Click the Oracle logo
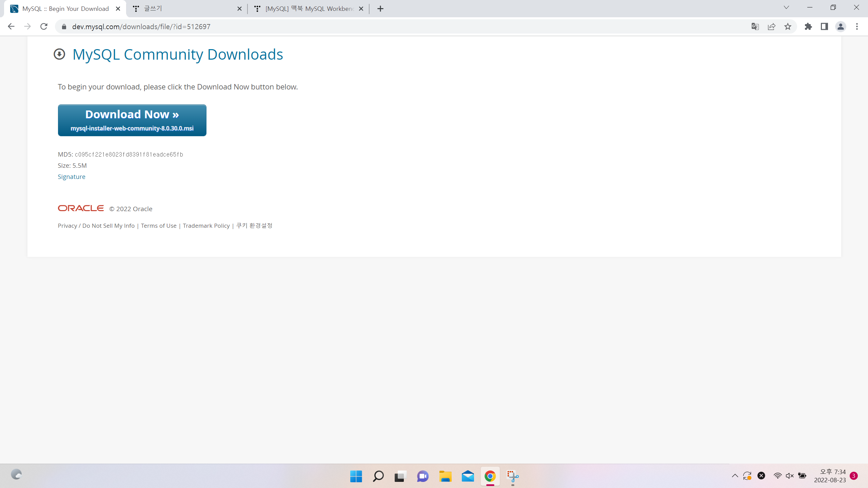The width and height of the screenshot is (868, 488). click(x=81, y=208)
